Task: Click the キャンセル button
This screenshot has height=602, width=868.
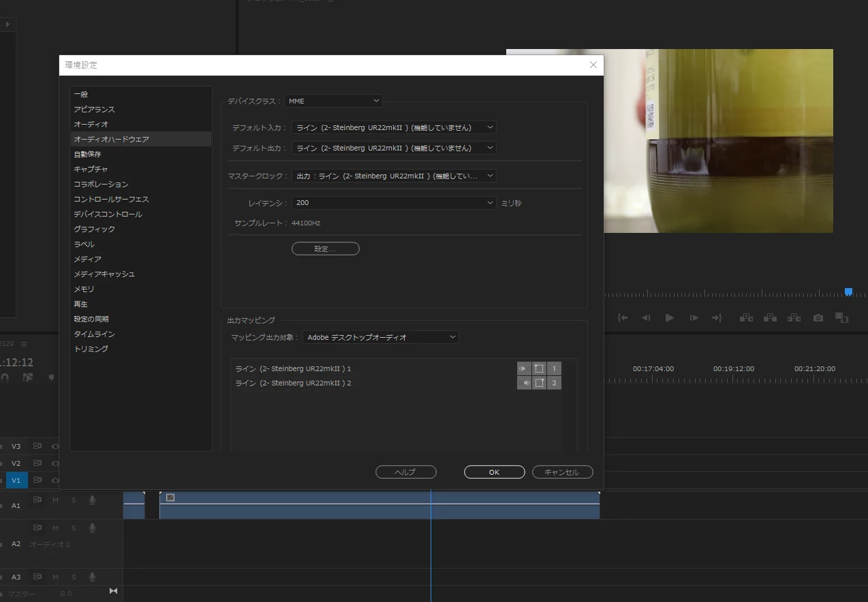Action: [x=563, y=472]
